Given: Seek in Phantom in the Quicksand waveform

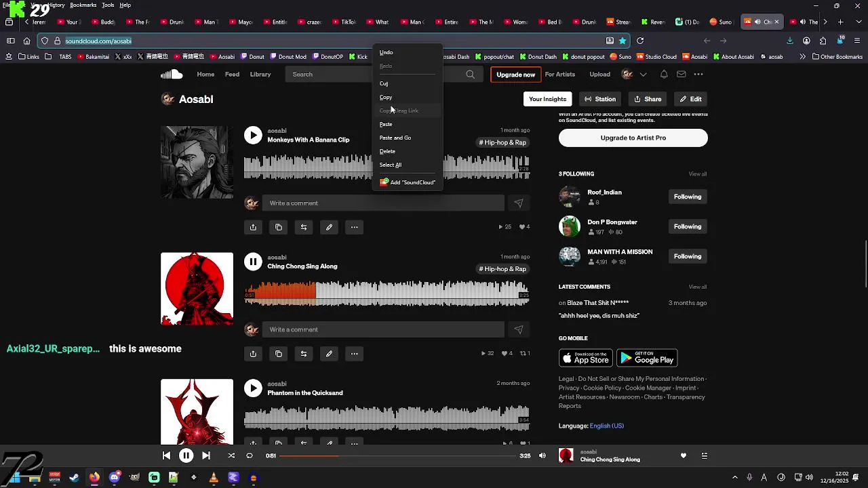Looking at the screenshot, I should tap(387, 418).
